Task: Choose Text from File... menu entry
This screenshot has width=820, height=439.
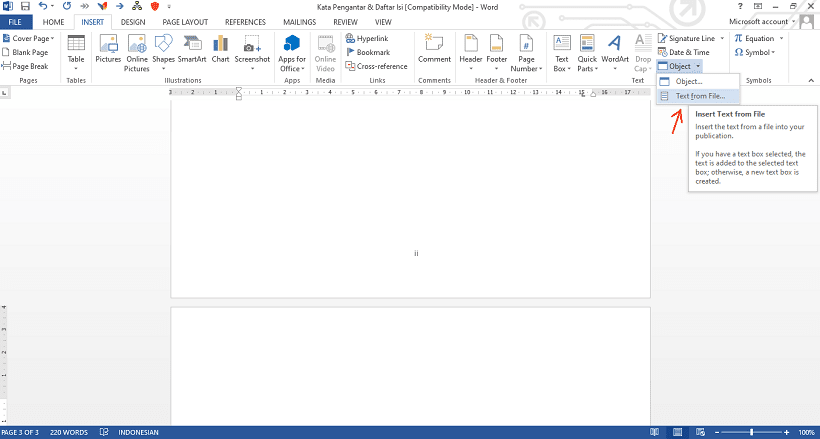Action: click(x=698, y=96)
